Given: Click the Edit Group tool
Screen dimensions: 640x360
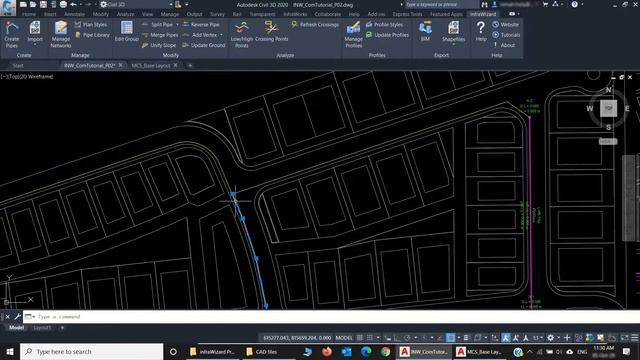Looking at the screenshot, I should 127,31.
